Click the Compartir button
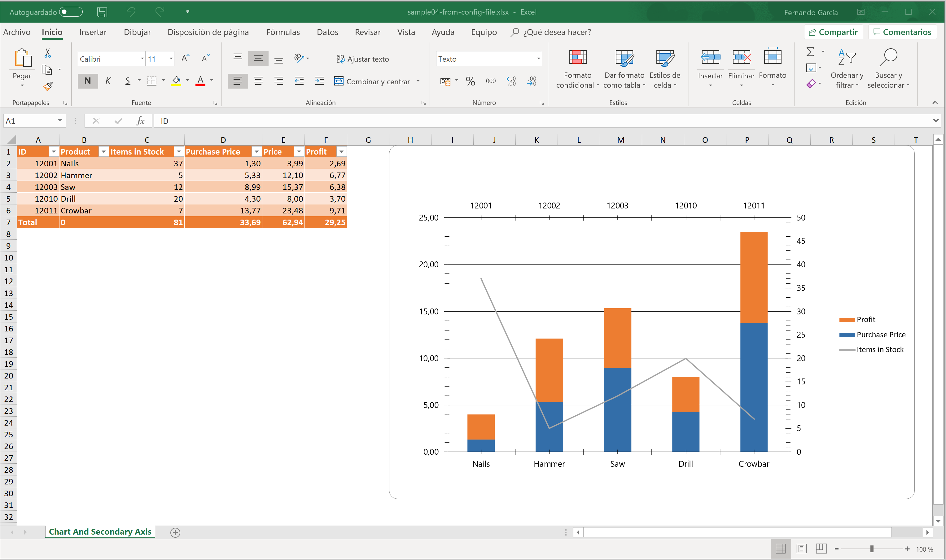Screen dimensions: 946x560 pyautogui.click(x=833, y=32)
